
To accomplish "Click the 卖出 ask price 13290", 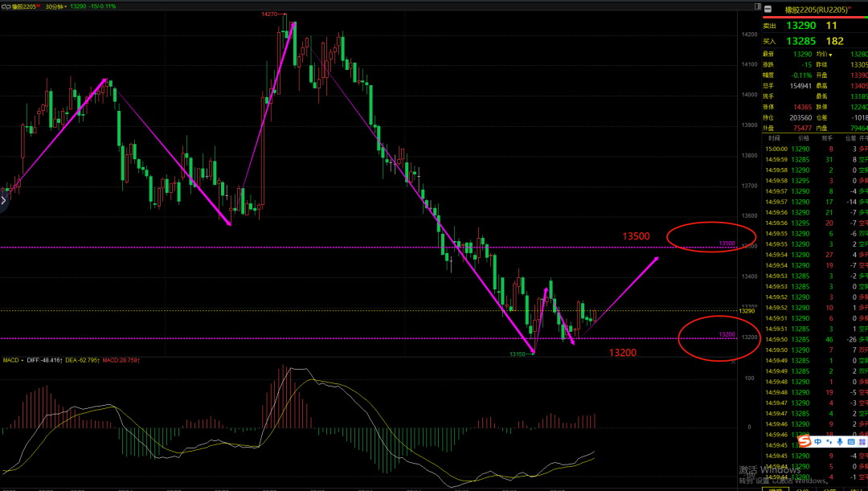I will (x=801, y=26).
